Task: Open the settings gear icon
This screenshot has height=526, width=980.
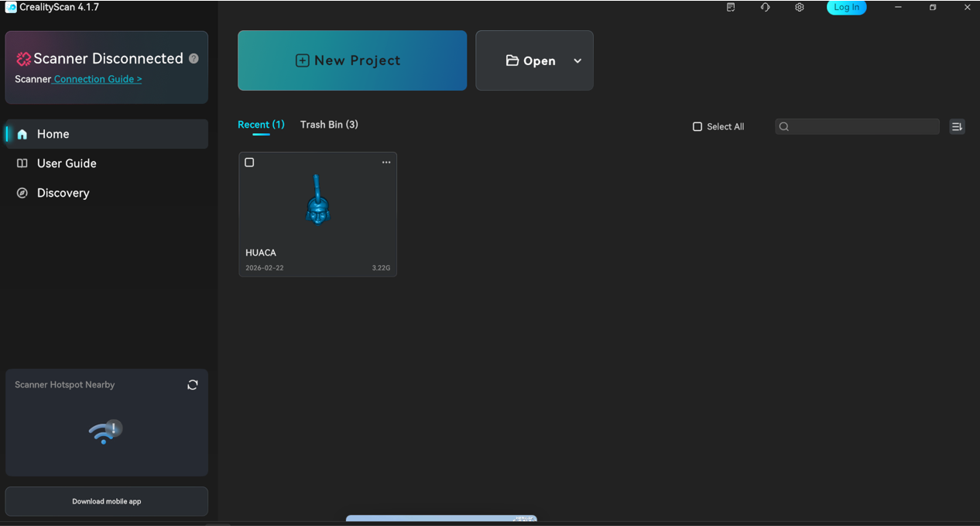Action: tap(800, 7)
